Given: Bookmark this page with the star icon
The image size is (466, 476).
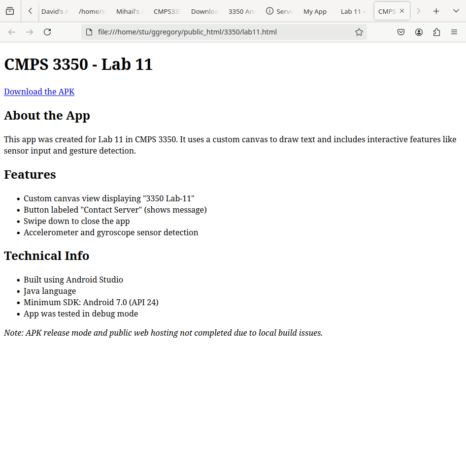Looking at the screenshot, I should (x=359, y=32).
